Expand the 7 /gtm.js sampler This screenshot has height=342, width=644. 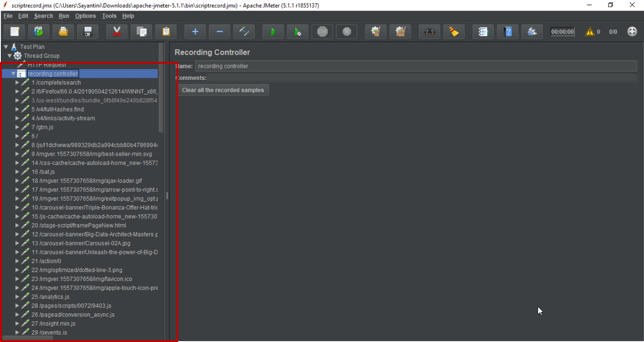(x=17, y=127)
